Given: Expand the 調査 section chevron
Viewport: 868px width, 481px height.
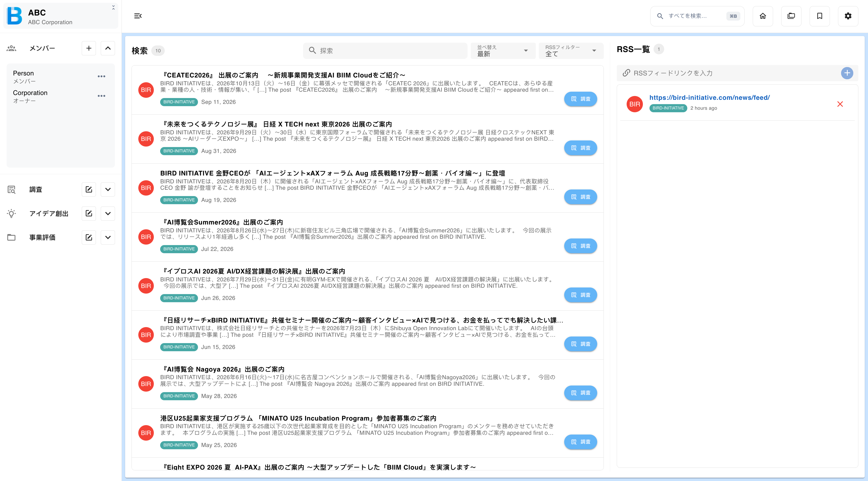Looking at the screenshot, I should pos(108,189).
